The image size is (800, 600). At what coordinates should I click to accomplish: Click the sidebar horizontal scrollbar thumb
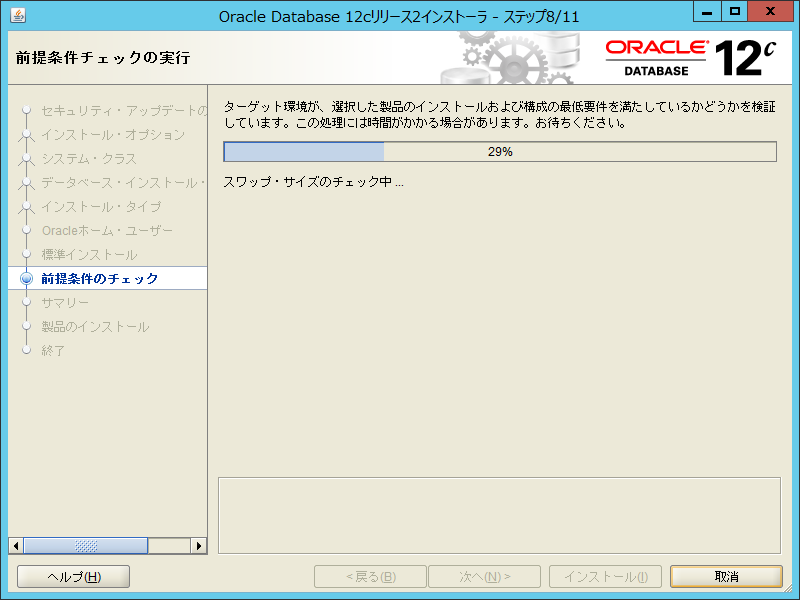point(86,546)
